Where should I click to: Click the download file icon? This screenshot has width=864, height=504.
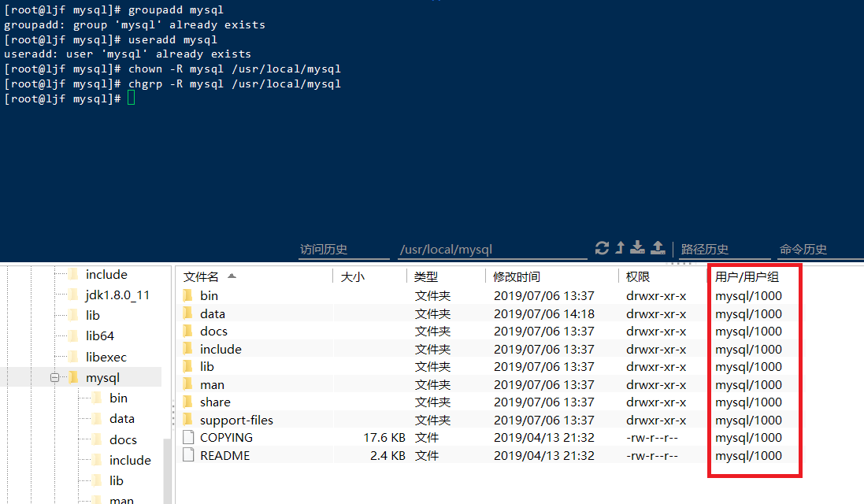[x=637, y=248]
